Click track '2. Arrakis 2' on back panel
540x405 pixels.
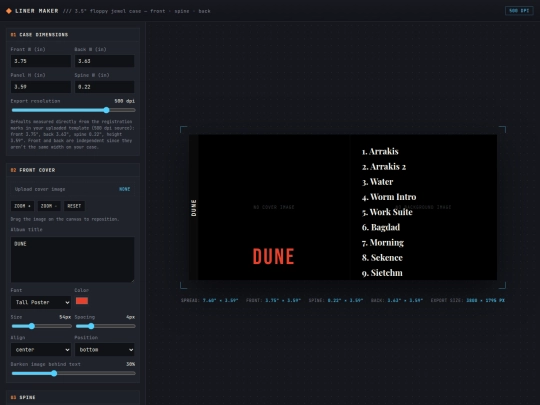[x=384, y=167]
